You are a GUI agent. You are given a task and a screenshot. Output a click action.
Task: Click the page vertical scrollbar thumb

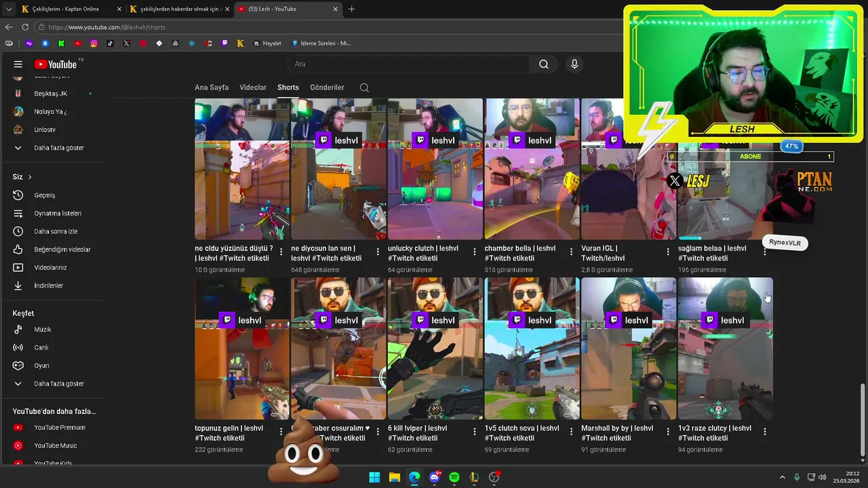click(863, 420)
